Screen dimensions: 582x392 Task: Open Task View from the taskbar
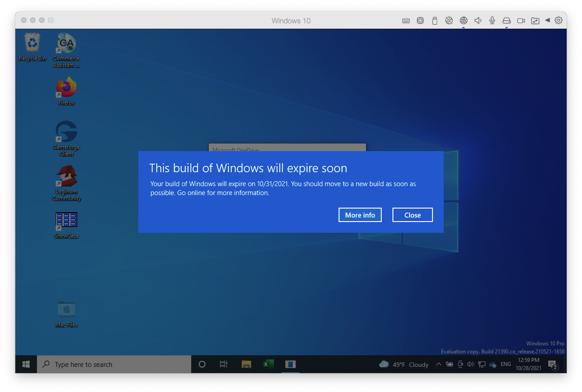click(224, 364)
